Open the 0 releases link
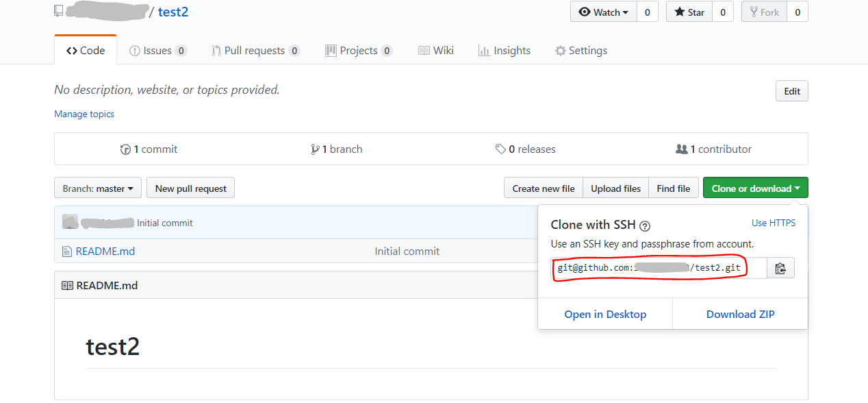Image resolution: width=868 pixels, height=403 pixels. (x=526, y=149)
